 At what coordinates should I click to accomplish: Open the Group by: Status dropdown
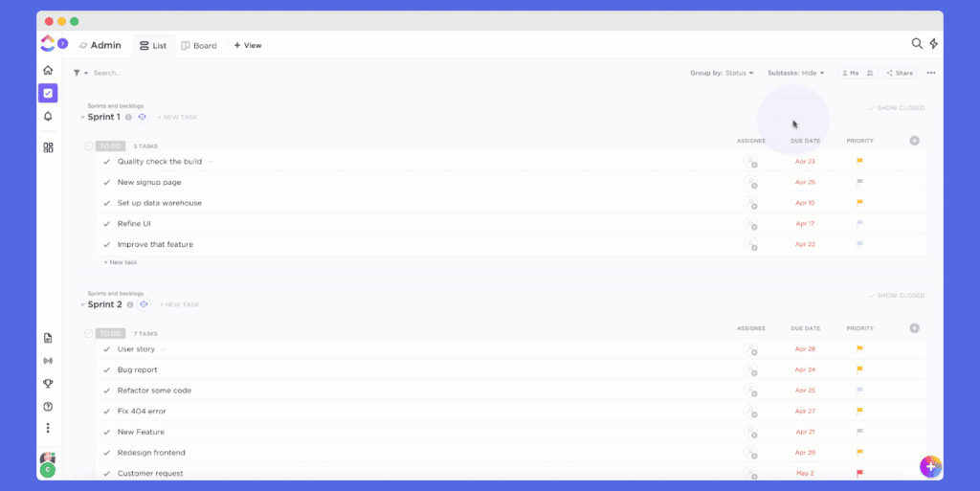[722, 73]
